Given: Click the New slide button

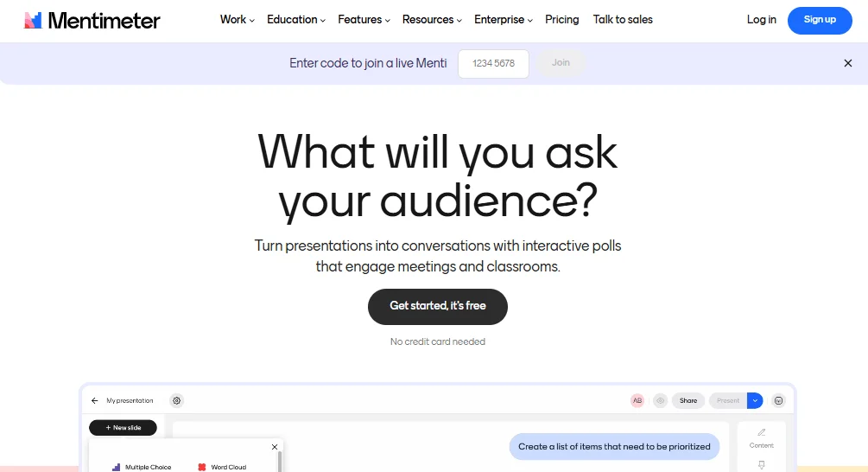Looking at the screenshot, I should 123,428.
